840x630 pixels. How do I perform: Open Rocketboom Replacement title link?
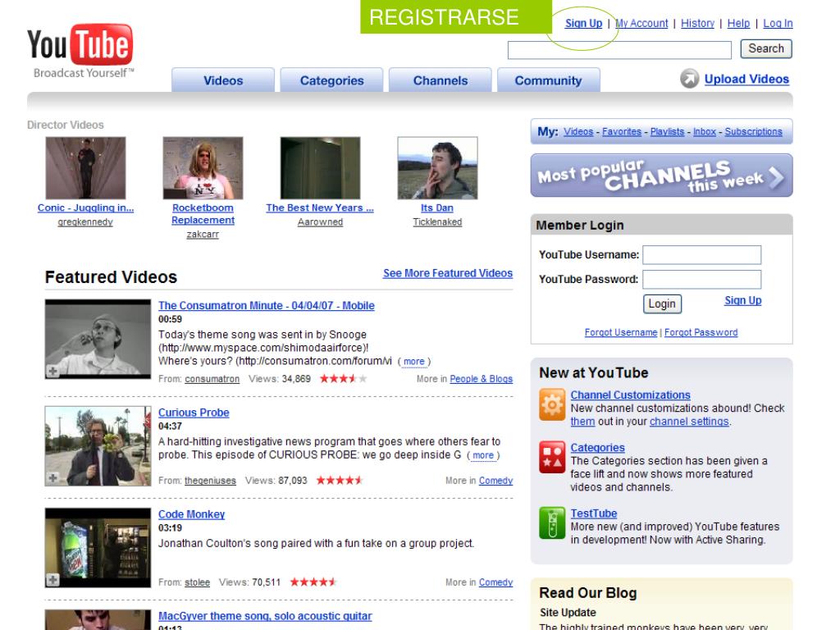pos(203,214)
